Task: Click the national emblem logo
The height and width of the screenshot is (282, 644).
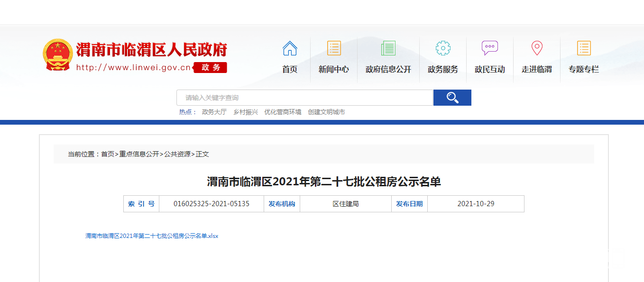Action: [57, 55]
